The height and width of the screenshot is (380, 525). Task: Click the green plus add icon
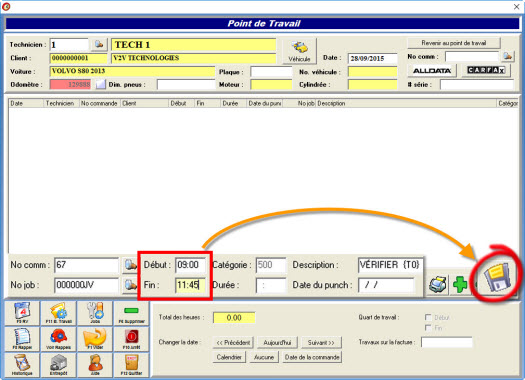(460, 285)
